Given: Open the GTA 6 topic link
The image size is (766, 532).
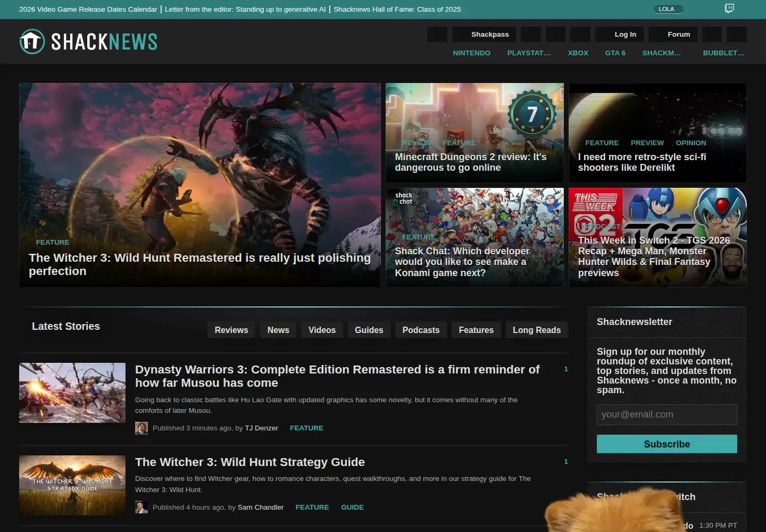Looking at the screenshot, I should [615, 53].
